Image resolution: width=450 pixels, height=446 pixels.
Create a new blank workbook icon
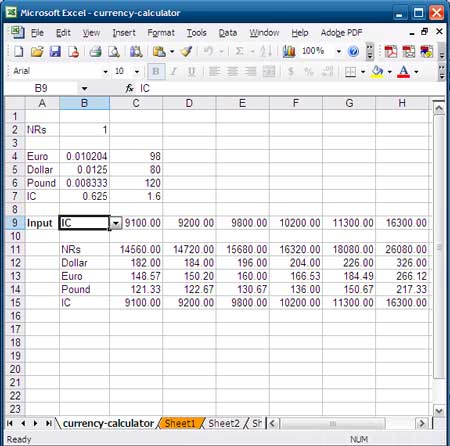click(x=18, y=52)
